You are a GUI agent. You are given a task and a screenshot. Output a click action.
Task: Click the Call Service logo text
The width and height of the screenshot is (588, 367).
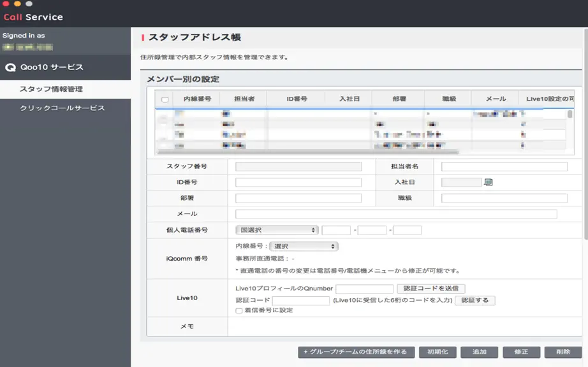click(x=33, y=17)
